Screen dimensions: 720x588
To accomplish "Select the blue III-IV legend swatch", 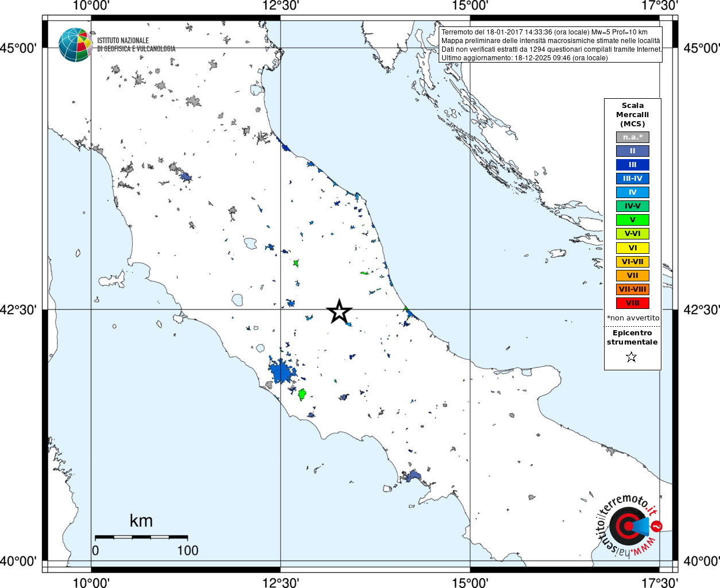I will point(633,179).
